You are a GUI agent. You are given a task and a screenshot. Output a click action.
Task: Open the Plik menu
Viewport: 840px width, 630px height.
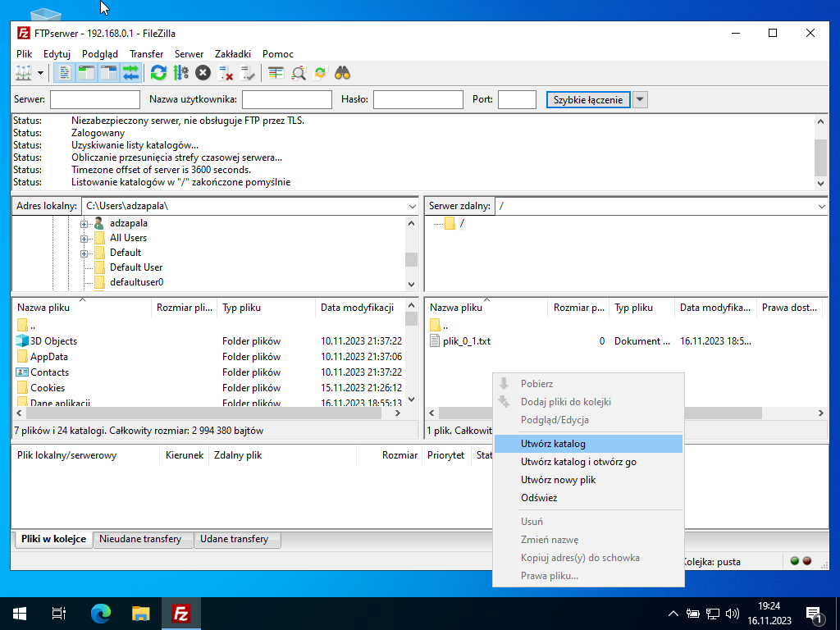[x=24, y=54]
